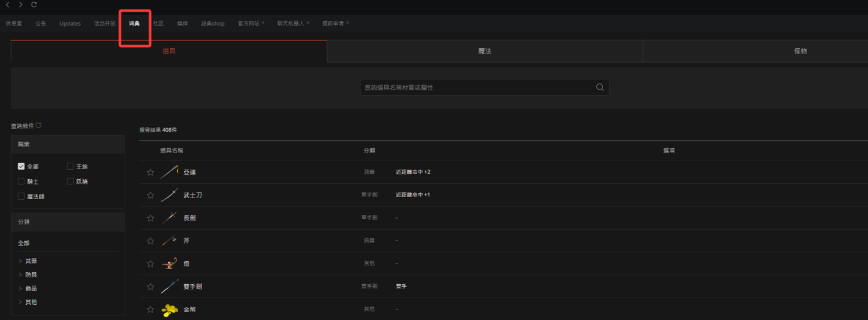The image size is (868, 320).
Task: Open the 金幣 item name
Action: 190,309
